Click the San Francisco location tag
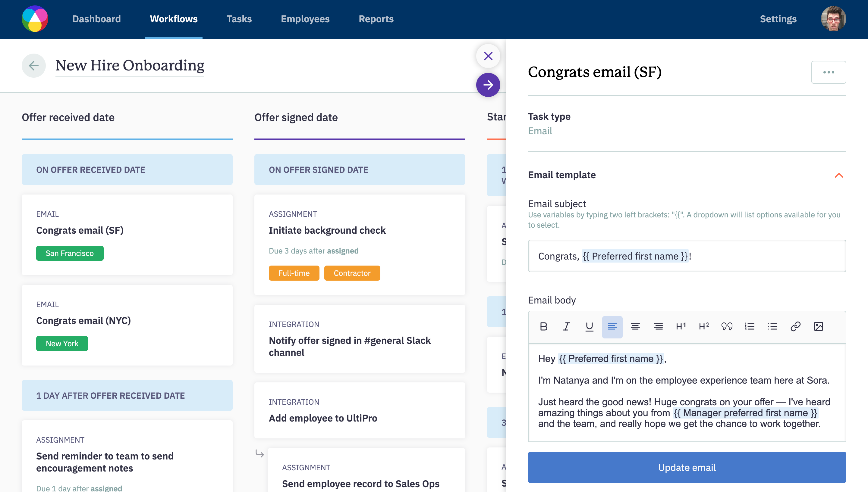Viewport: 868px width, 492px height. tap(70, 253)
